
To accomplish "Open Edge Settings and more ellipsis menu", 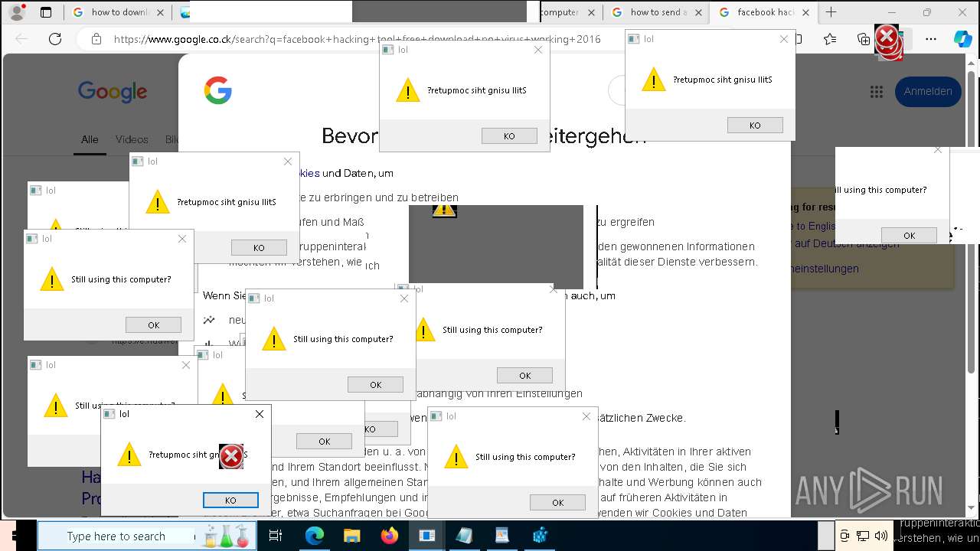I will (x=931, y=39).
